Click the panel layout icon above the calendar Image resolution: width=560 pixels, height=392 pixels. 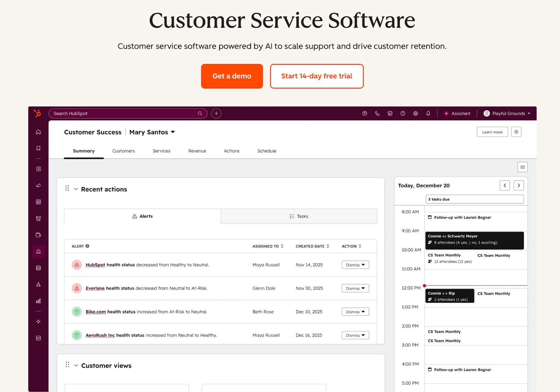(x=523, y=167)
